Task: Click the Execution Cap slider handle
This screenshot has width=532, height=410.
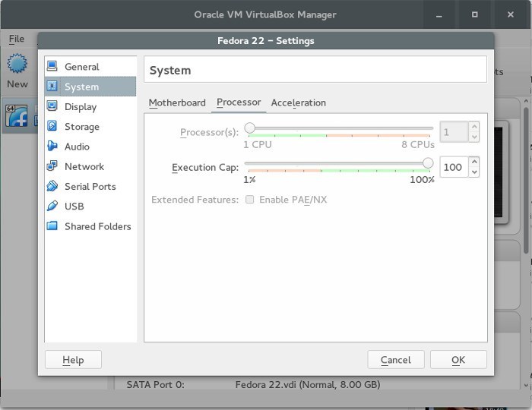Action: pos(428,163)
